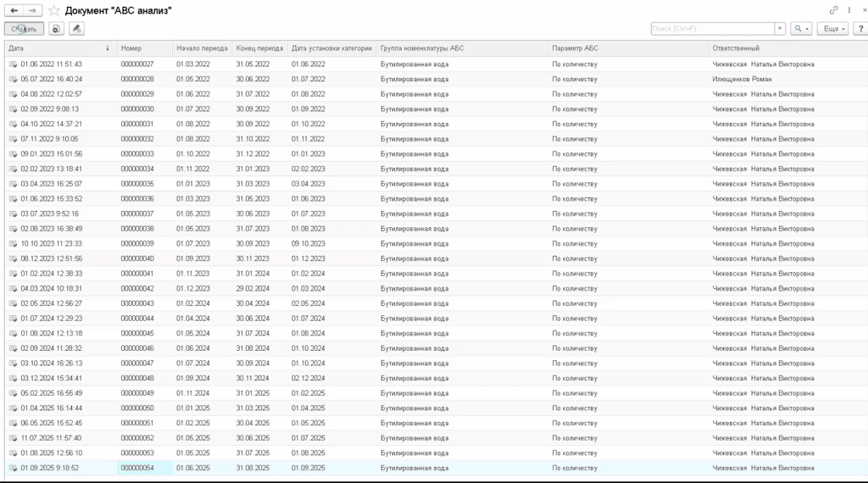Screen dimensions: 868x483
Task: Open the "Еще" dropdown menu
Action: coord(834,29)
